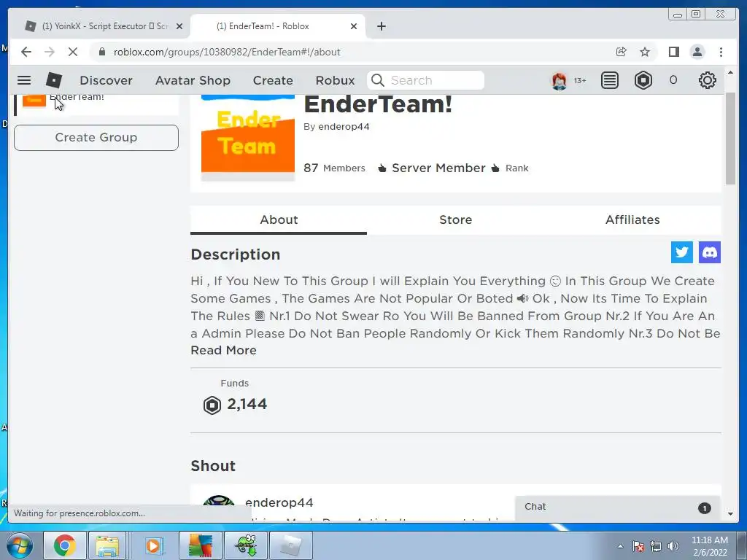Toggle the browser side panel
The image size is (747, 560).
click(673, 52)
